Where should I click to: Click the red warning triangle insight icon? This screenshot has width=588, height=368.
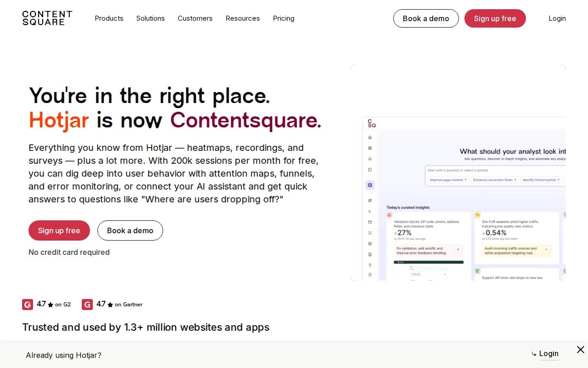[389, 215]
